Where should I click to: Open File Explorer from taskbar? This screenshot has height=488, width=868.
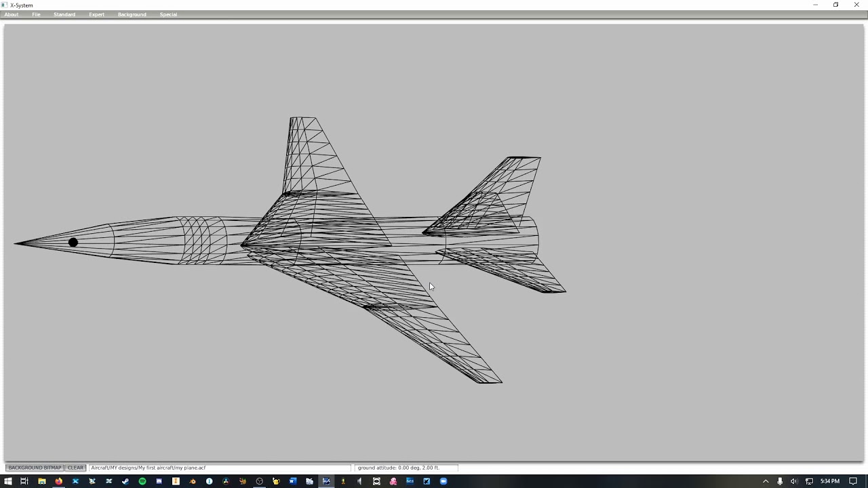(x=41, y=481)
